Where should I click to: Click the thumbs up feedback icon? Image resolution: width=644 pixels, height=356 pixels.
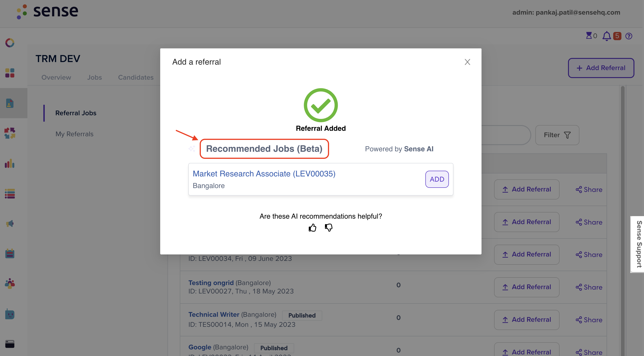(312, 228)
